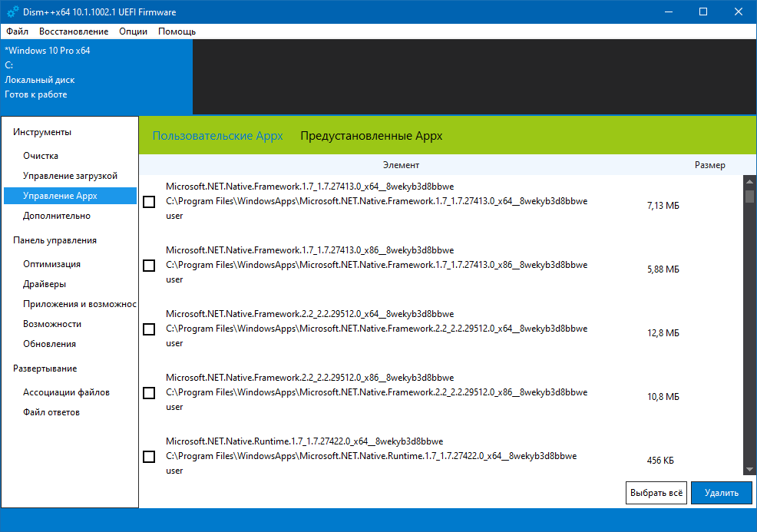
Task: Open the Помощь menu
Action: tap(177, 31)
